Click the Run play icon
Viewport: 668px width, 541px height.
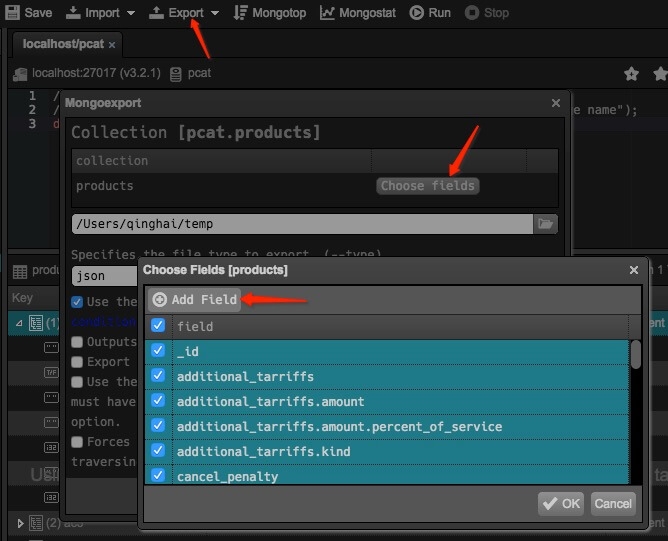point(417,13)
